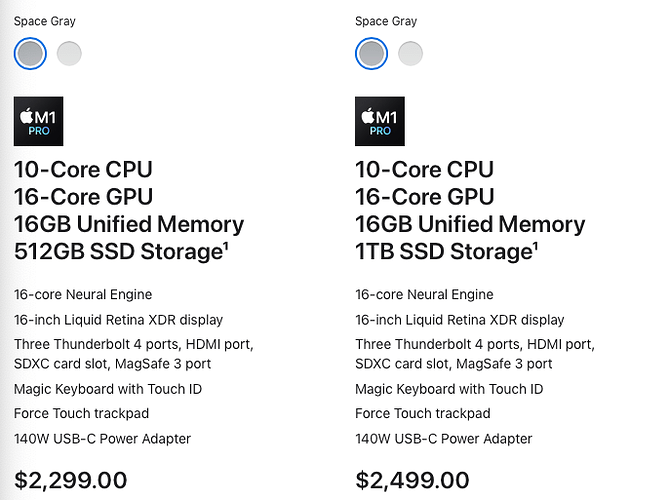Click right model's 16-Core GPU heading
This screenshot has height=500, width=668.
pos(425,197)
